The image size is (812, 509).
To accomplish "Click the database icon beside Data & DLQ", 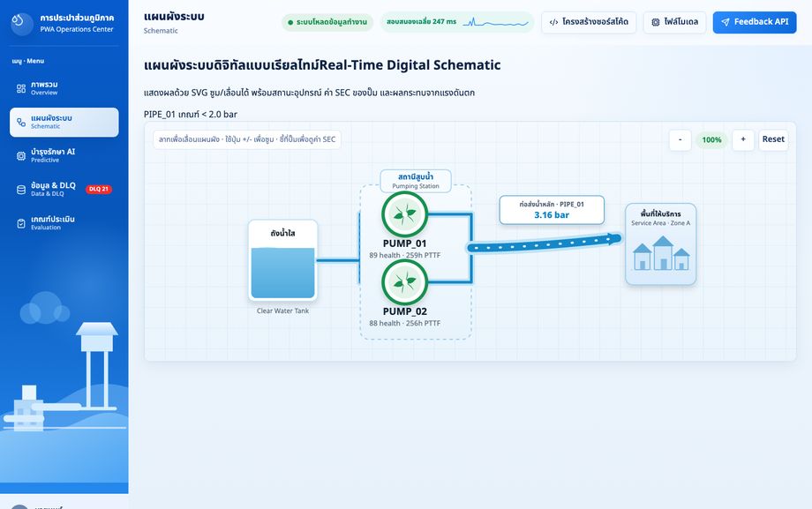I will 20,190.
